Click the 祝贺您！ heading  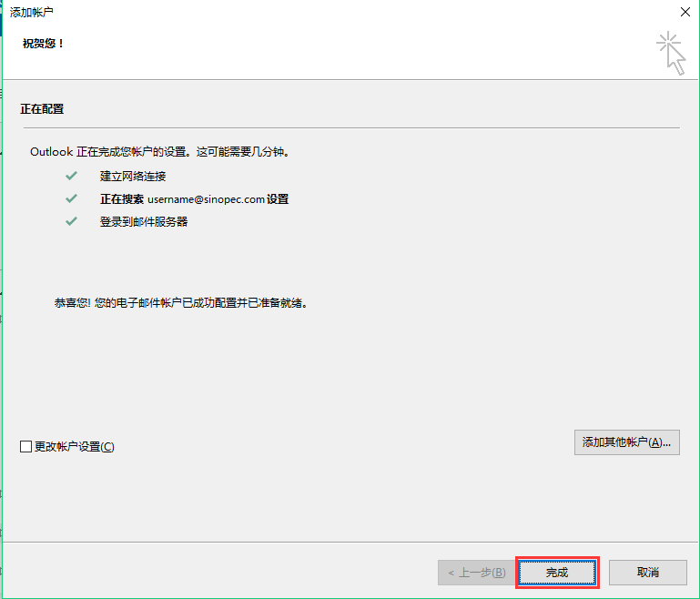44,44
